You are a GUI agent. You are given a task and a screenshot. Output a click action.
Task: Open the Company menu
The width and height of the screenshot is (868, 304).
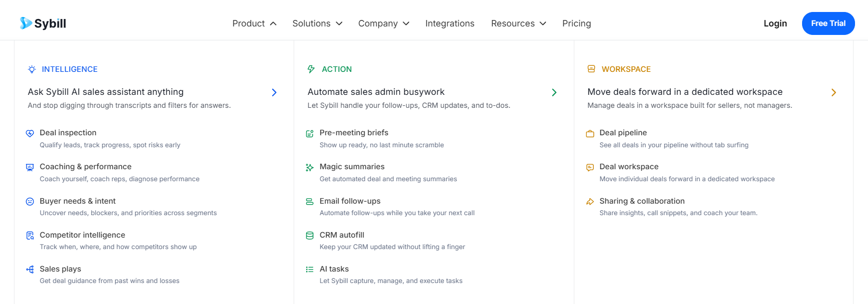(384, 23)
